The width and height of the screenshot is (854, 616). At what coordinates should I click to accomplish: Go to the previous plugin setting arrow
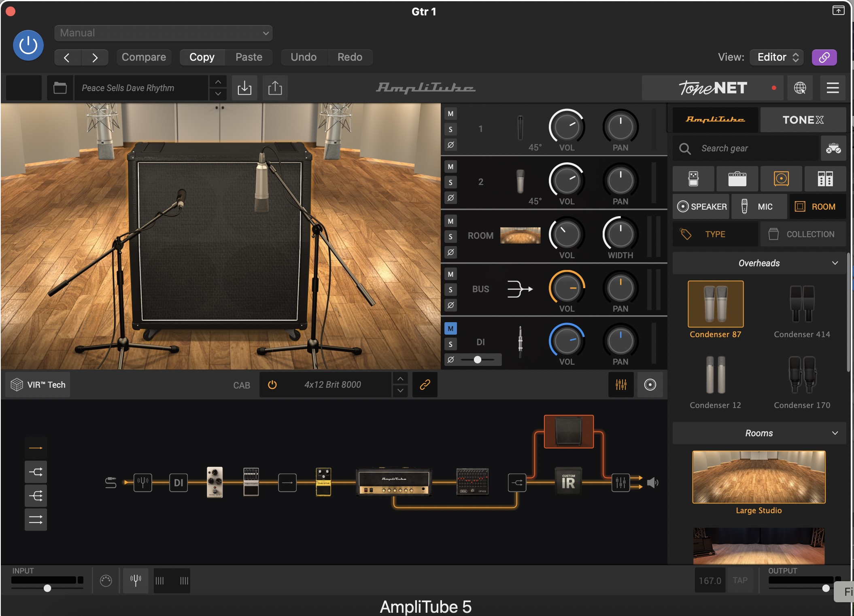tap(68, 57)
